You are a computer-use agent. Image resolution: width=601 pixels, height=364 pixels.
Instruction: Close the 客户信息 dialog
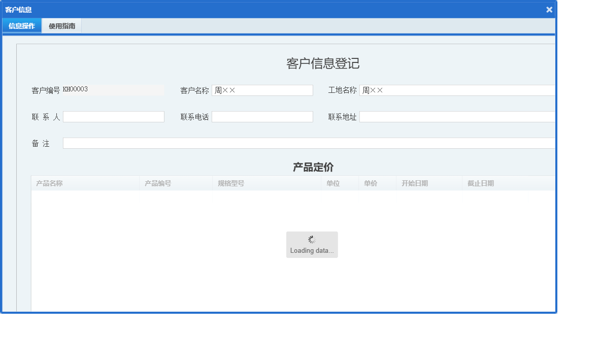pyautogui.click(x=549, y=9)
